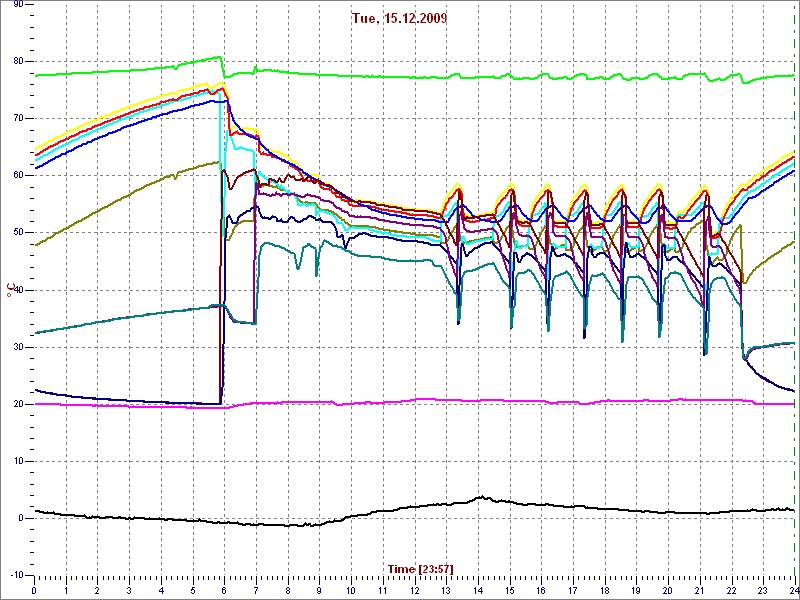This screenshot has height=600, width=800.
Task: Click the y-axis value "80"
Action: click(18, 61)
